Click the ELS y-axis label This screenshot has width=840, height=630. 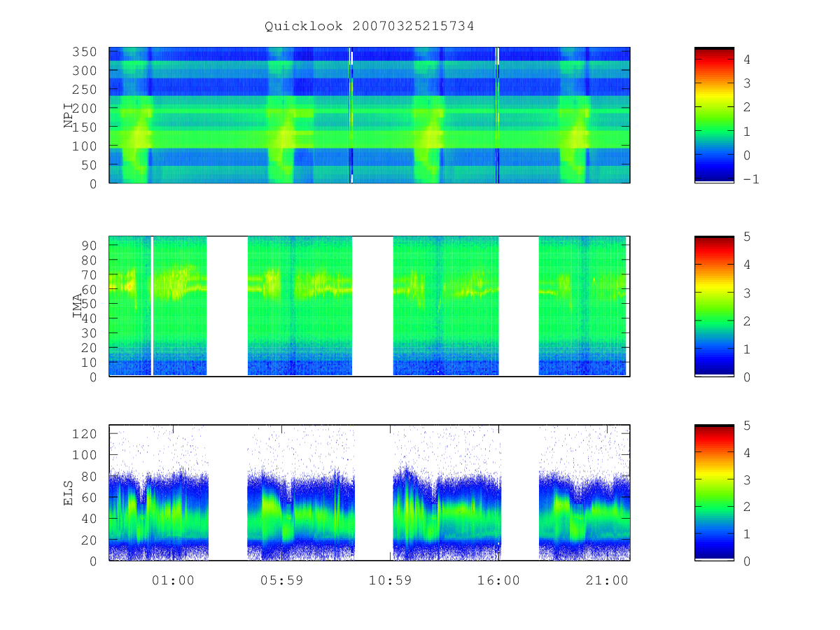point(69,493)
